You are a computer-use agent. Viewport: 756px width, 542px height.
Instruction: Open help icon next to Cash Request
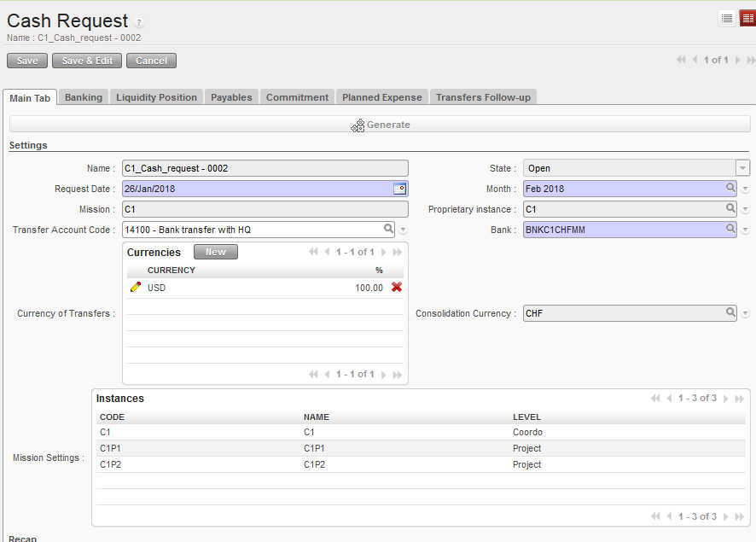coord(140,23)
